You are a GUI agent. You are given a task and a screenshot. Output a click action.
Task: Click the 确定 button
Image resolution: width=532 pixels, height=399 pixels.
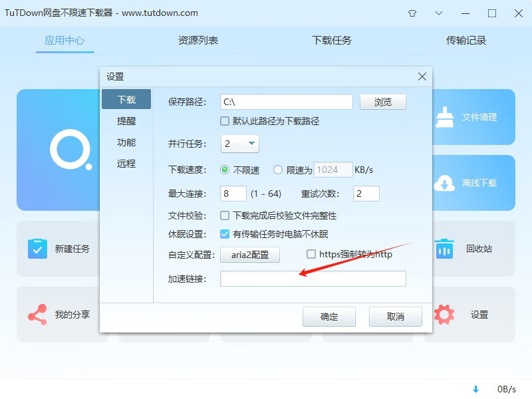pos(329,317)
